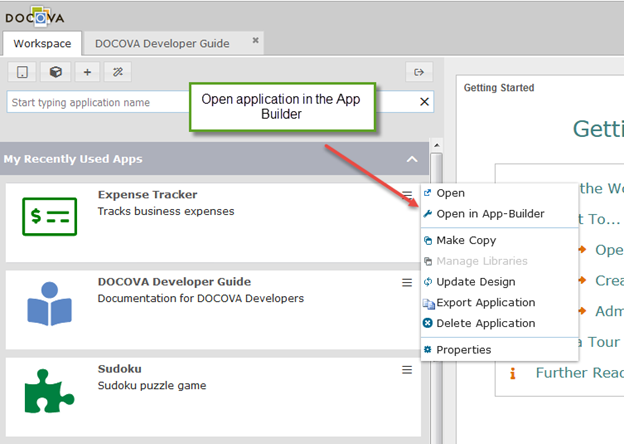The image size is (624, 444).
Task: Open hamburger menu for DOCOVA Developer Guide
Action: tap(407, 282)
